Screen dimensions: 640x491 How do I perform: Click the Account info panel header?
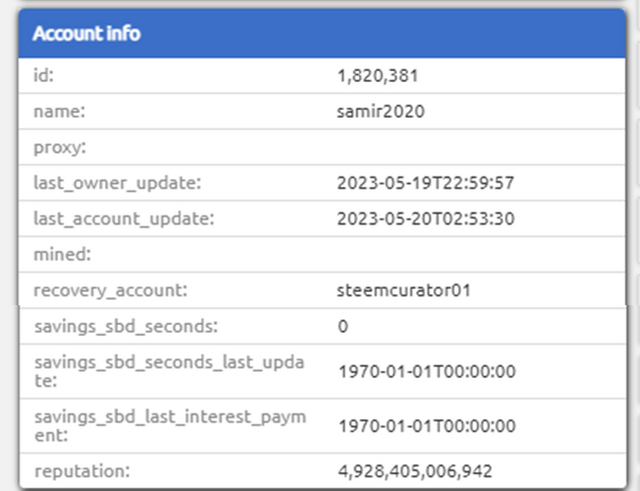coord(322,33)
